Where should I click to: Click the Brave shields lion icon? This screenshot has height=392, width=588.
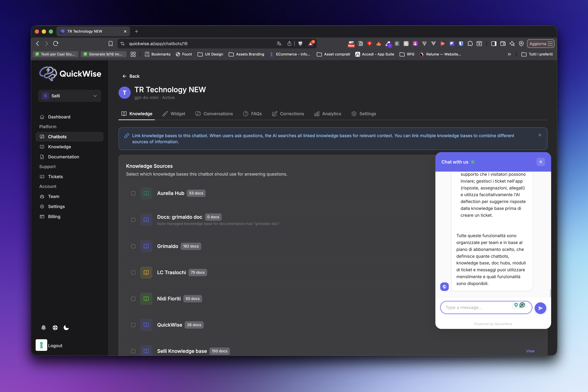300,43
